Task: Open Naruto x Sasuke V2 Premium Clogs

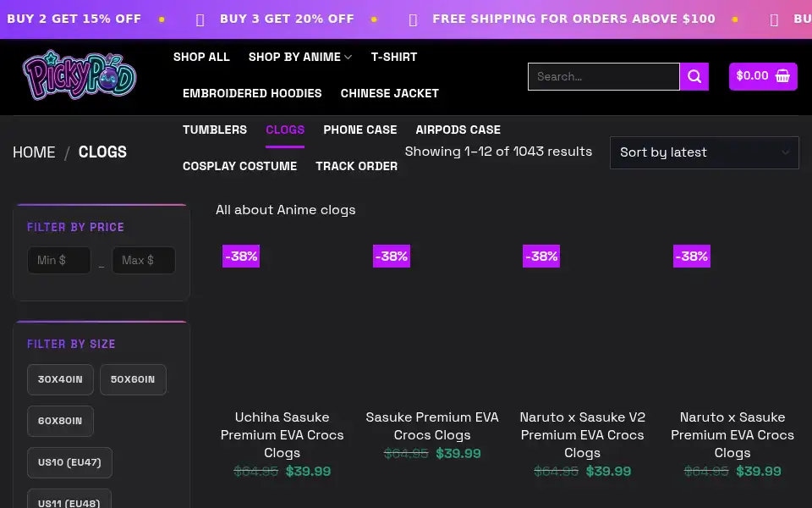Action: 583,435
